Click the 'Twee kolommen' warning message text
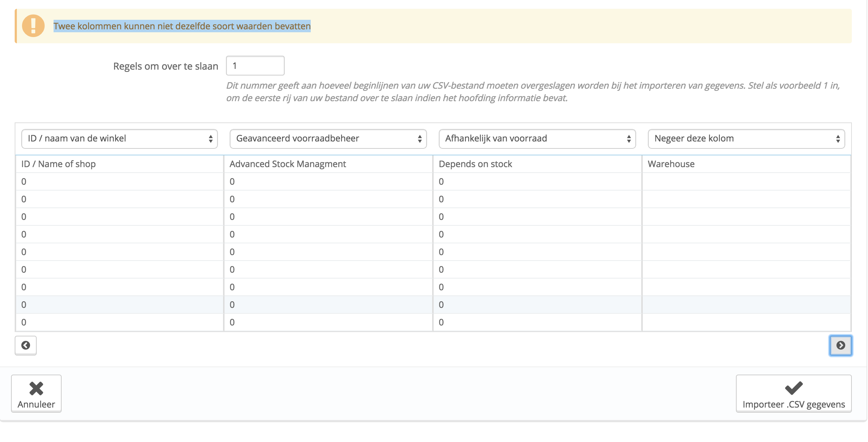This screenshot has width=868, height=442. click(x=182, y=26)
